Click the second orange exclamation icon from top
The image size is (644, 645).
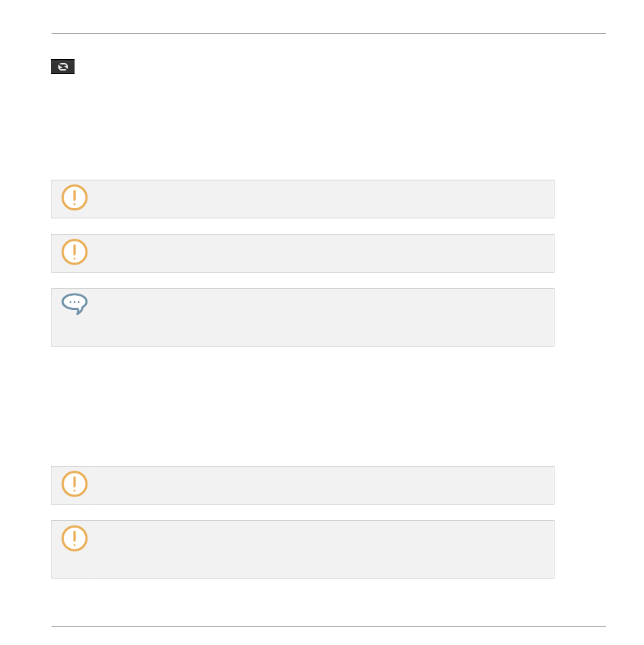click(x=75, y=252)
